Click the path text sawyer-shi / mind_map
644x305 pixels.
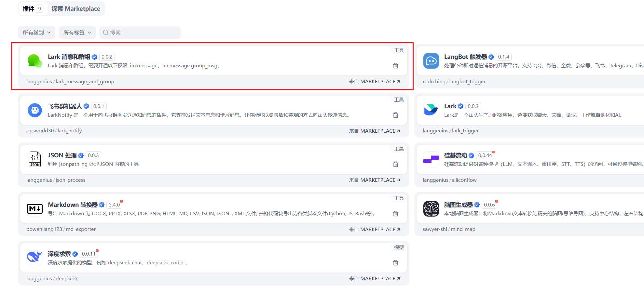pos(449,229)
